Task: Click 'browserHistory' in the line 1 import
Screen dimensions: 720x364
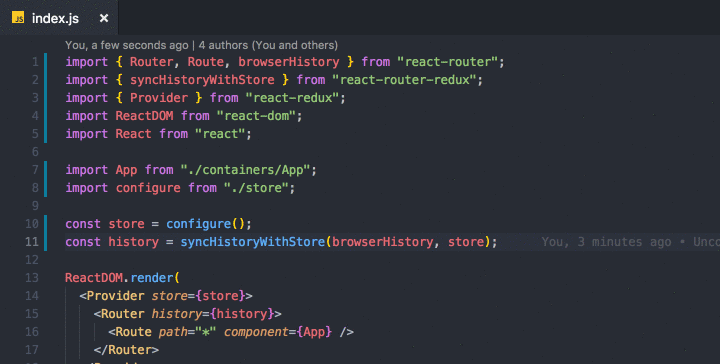Action: coord(289,62)
